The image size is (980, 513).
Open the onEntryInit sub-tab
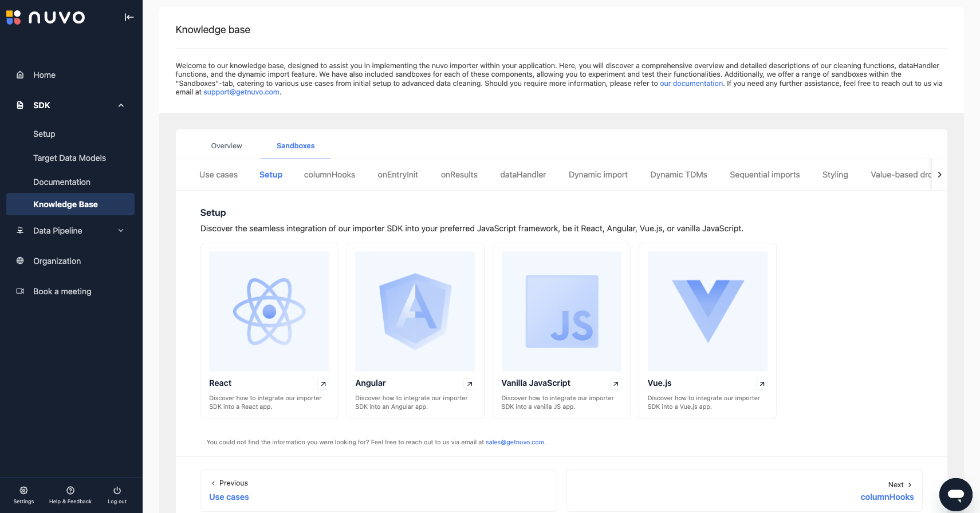tap(398, 175)
